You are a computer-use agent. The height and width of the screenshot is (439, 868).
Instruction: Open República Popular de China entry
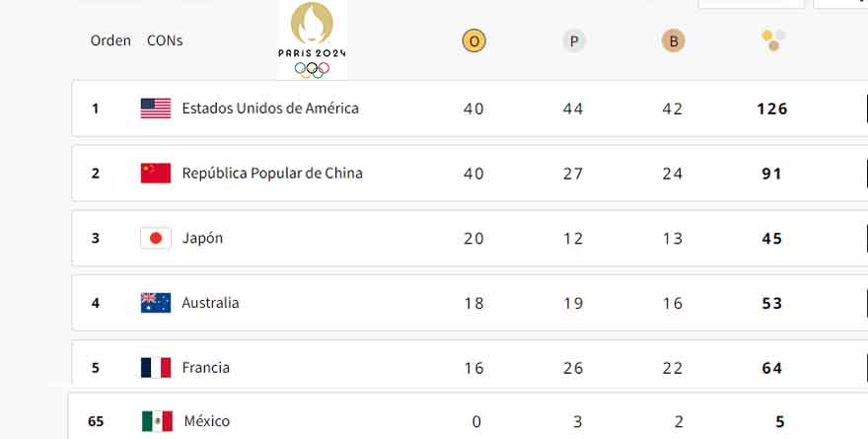pos(272,174)
